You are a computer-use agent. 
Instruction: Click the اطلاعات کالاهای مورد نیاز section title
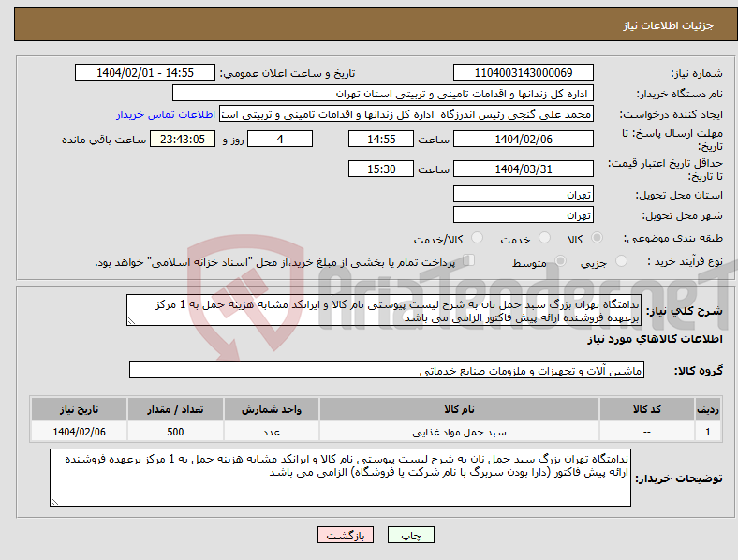[x=655, y=339]
